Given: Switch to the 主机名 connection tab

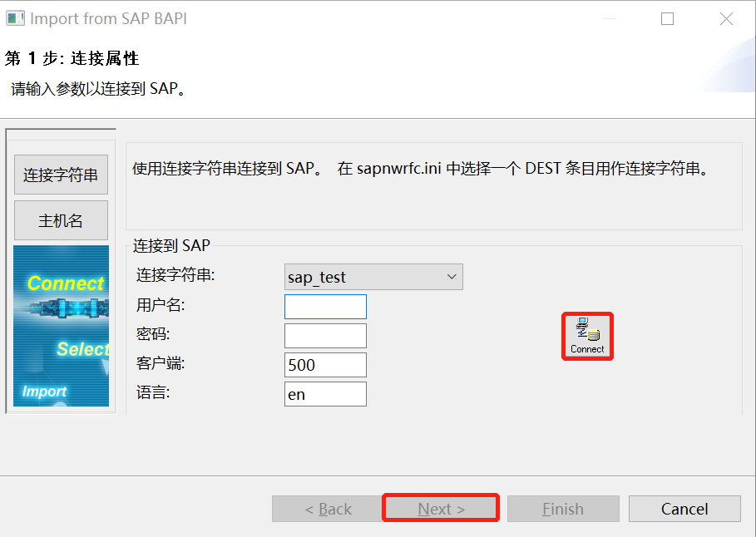Looking at the screenshot, I should 61,219.
